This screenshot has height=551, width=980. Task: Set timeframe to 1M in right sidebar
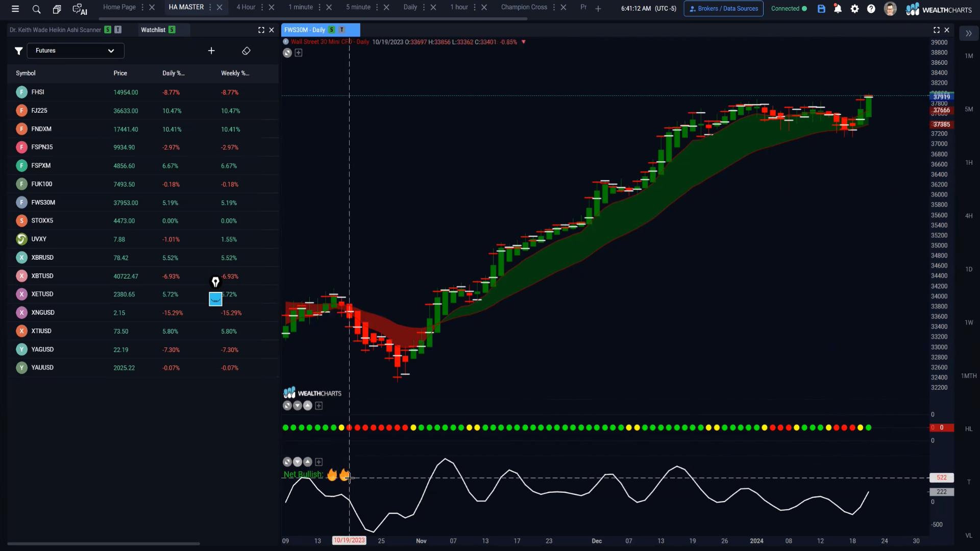click(969, 56)
